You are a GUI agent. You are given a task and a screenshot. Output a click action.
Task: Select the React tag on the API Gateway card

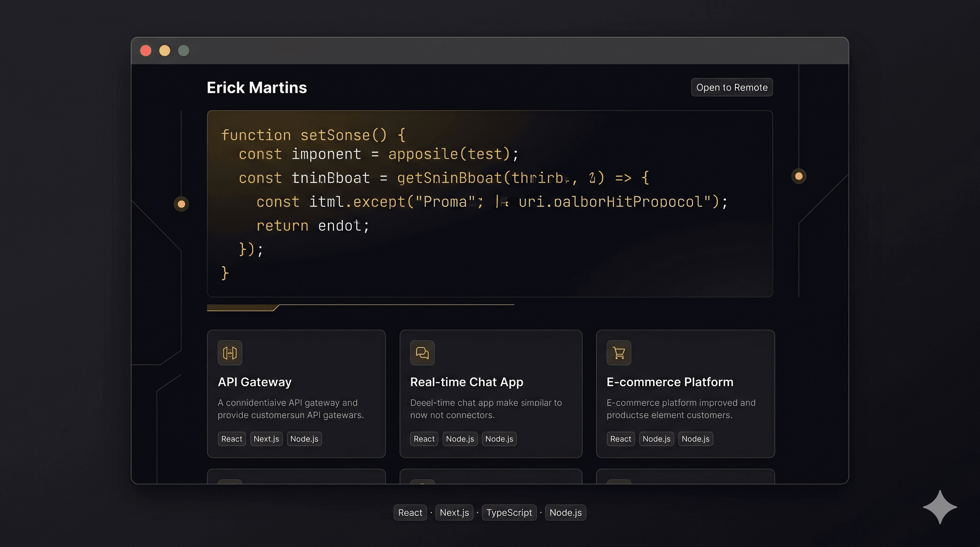click(231, 439)
